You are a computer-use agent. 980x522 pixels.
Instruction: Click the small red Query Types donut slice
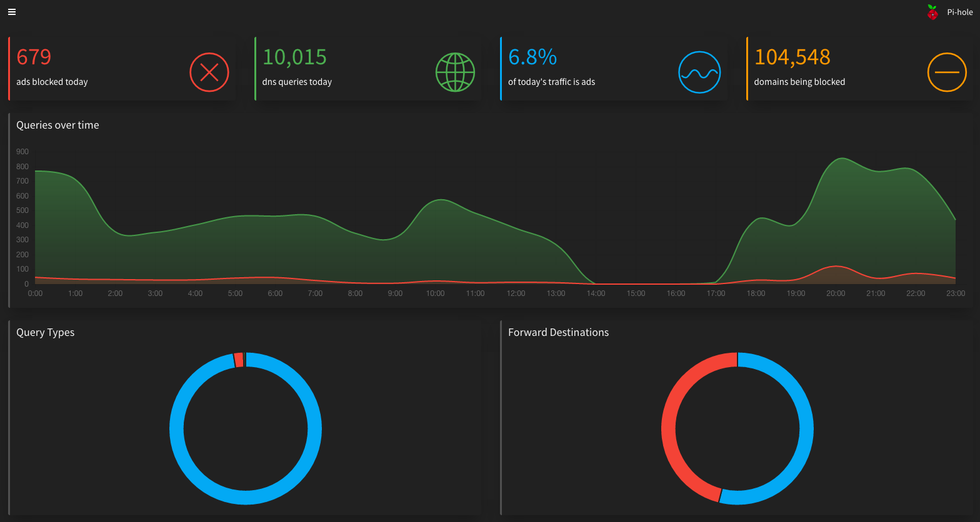(x=238, y=360)
